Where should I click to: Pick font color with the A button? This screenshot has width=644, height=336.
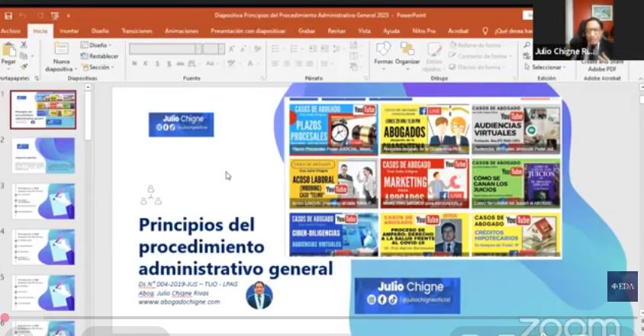[250, 63]
